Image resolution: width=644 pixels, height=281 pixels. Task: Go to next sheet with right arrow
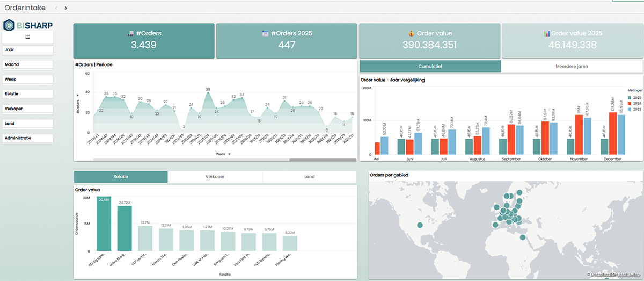[x=65, y=8]
